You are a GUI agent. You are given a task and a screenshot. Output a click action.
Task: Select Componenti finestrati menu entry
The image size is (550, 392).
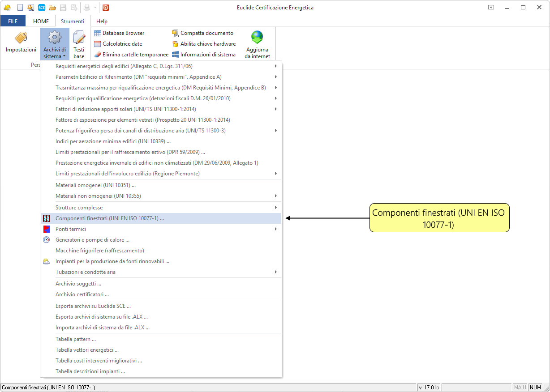click(110, 218)
